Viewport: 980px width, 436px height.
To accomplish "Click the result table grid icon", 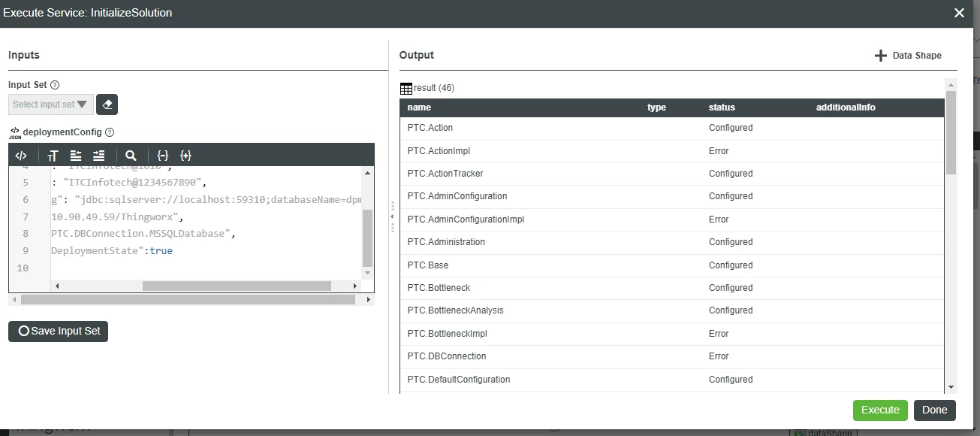I will 406,89.
